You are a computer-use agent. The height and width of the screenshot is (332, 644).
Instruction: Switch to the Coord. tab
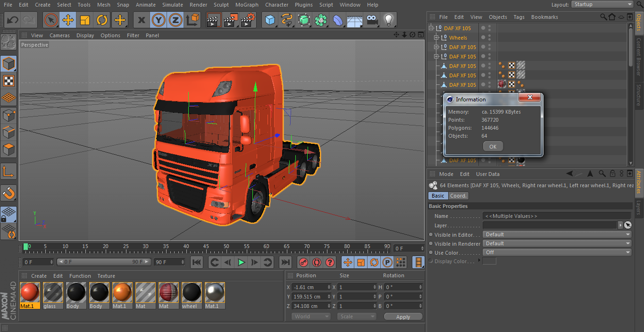click(458, 196)
